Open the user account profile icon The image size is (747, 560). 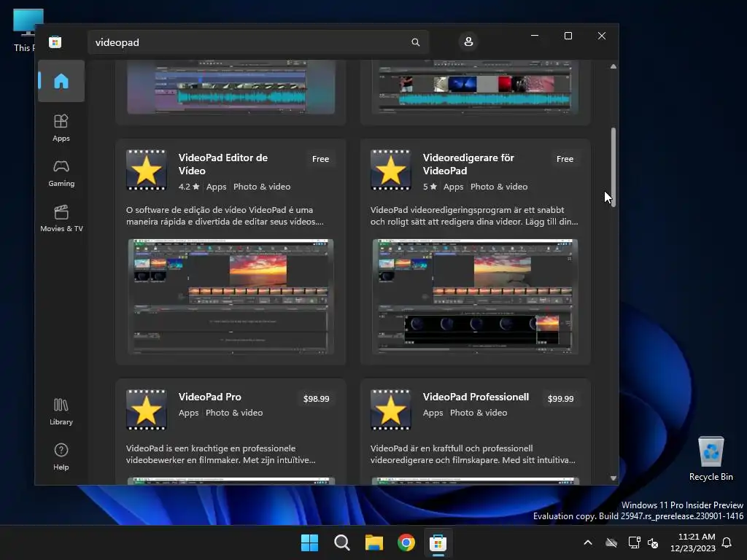point(468,42)
